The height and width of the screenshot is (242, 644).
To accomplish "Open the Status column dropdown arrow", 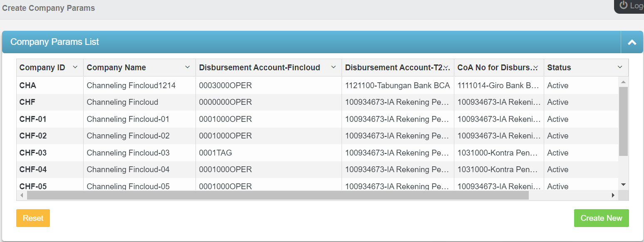I will pyautogui.click(x=620, y=67).
